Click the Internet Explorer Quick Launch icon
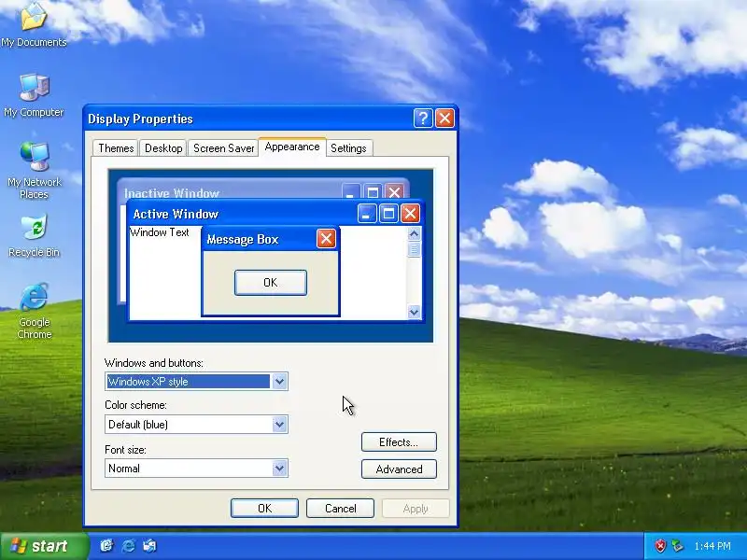Viewport: 747px width, 560px height. (x=128, y=546)
